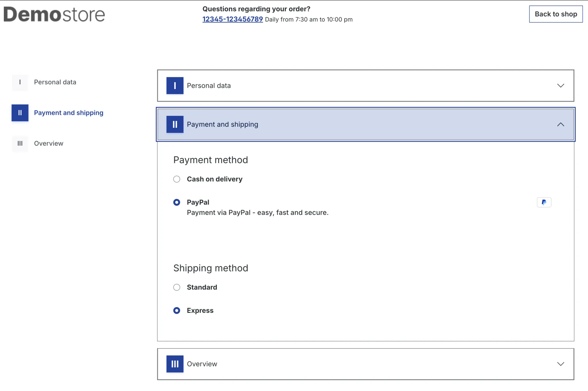
Task: Click sidebar step I numeral icon
Action: [20, 82]
